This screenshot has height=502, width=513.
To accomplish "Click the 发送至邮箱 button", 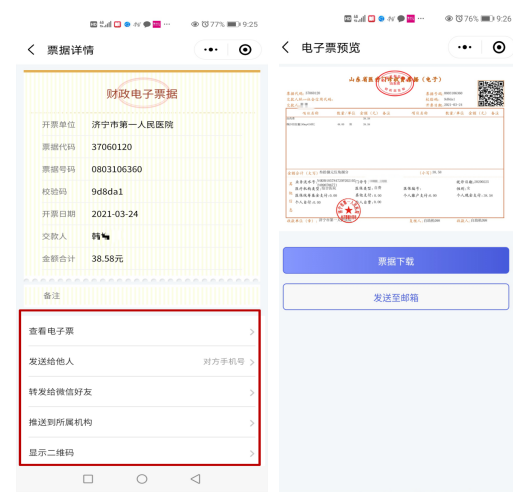I will pyautogui.click(x=396, y=297).
